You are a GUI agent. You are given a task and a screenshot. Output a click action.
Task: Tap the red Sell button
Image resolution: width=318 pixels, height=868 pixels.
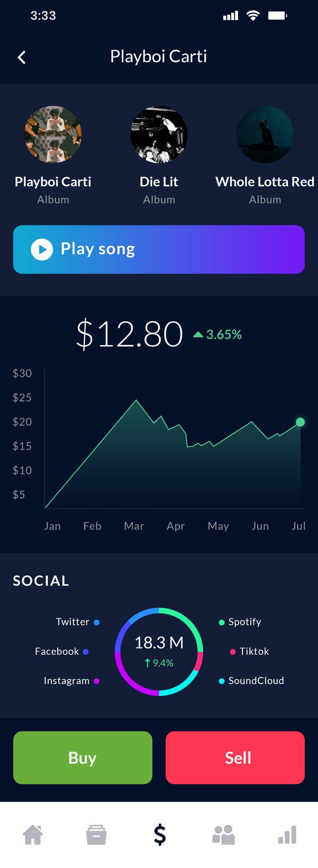[235, 757]
